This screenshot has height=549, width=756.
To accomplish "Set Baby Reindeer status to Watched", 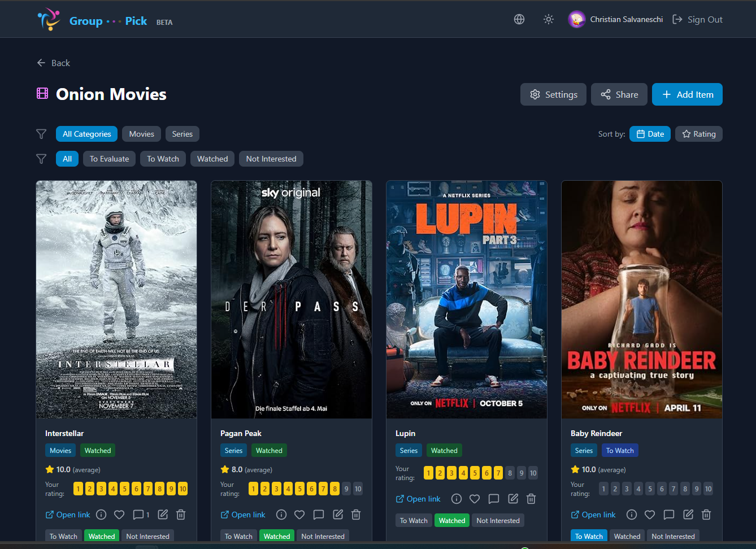I will [x=627, y=536].
